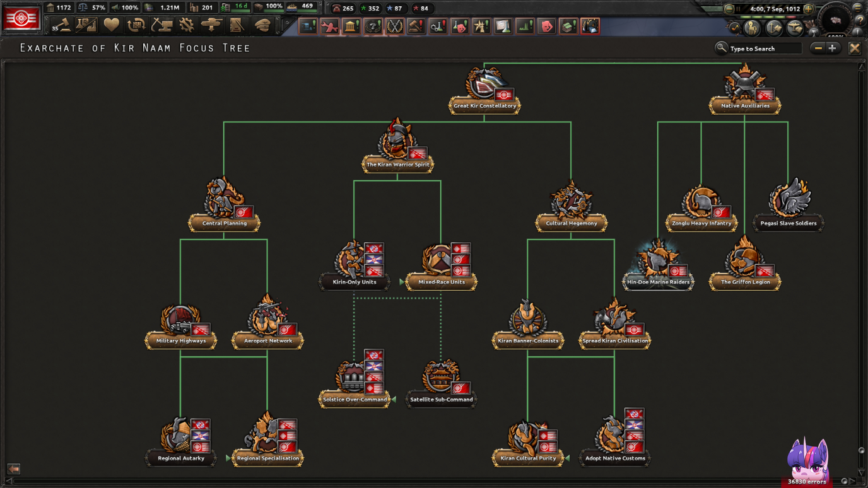Open the Logistics ledger icon
This screenshot has height=488, width=868.
pos(237,25)
